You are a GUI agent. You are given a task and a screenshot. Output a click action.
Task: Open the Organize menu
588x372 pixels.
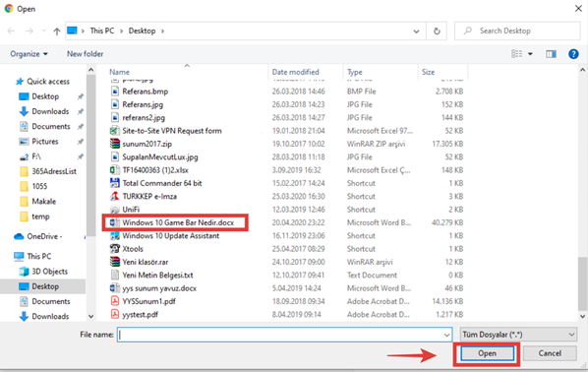coord(29,54)
